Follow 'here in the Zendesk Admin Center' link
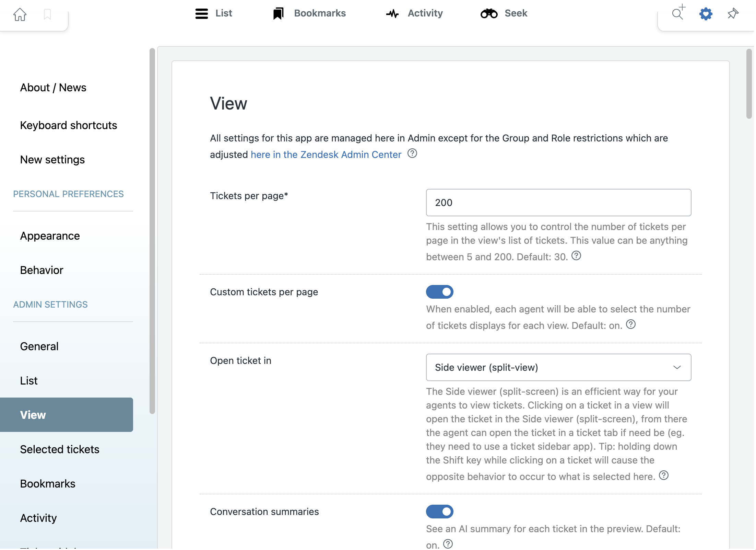 coord(326,155)
